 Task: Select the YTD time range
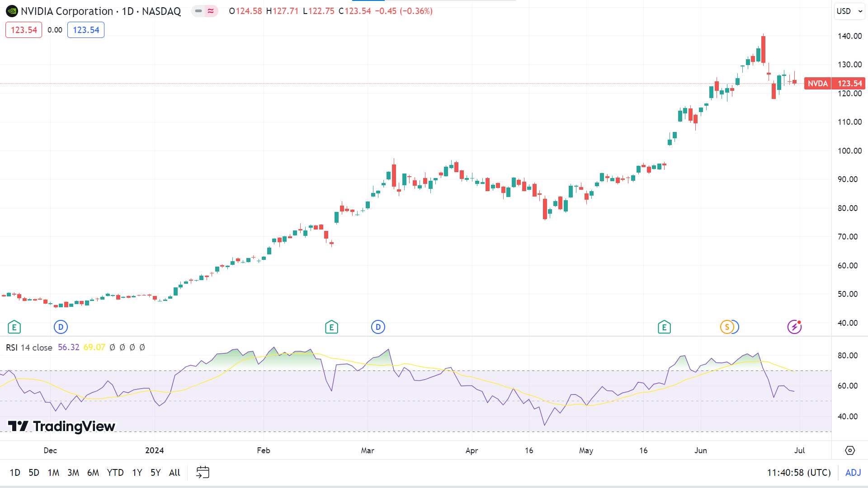(115, 473)
